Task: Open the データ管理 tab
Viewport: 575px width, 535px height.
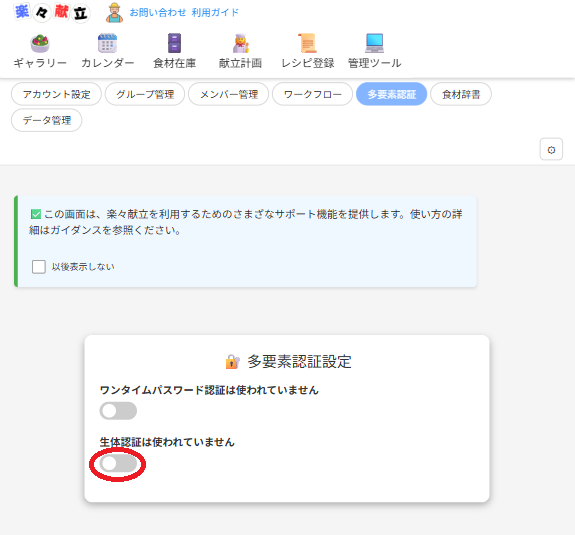Action: tap(47, 120)
